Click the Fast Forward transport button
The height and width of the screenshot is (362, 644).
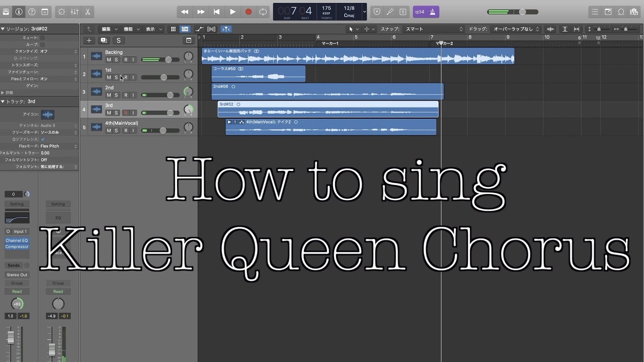pos(201,12)
